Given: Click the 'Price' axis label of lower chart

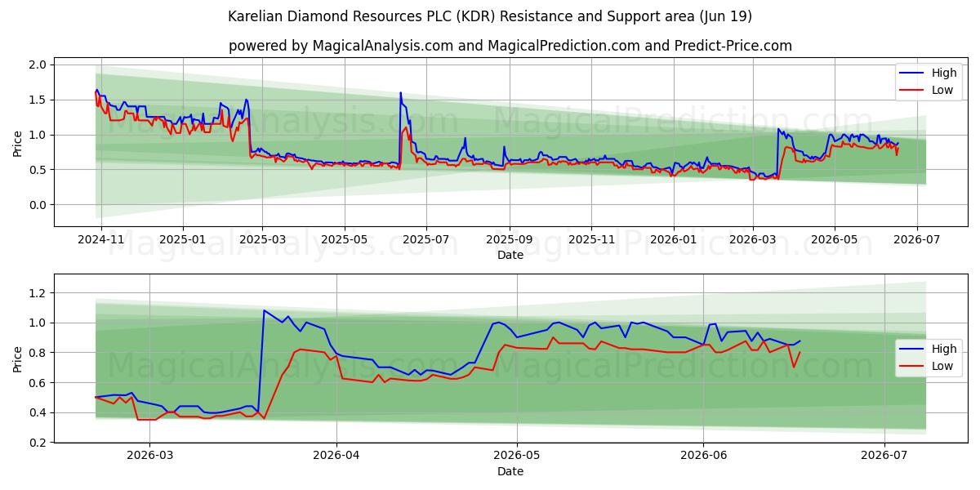Looking at the screenshot, I should (18, 359).
